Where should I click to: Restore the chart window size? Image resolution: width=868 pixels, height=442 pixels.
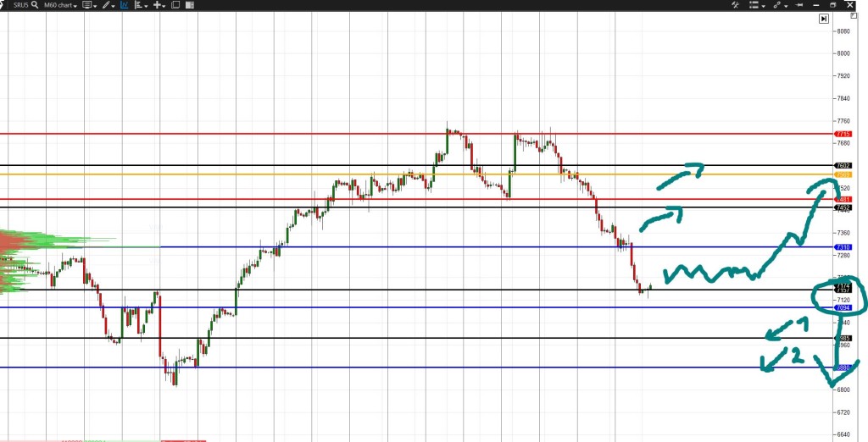click(833, 5)
